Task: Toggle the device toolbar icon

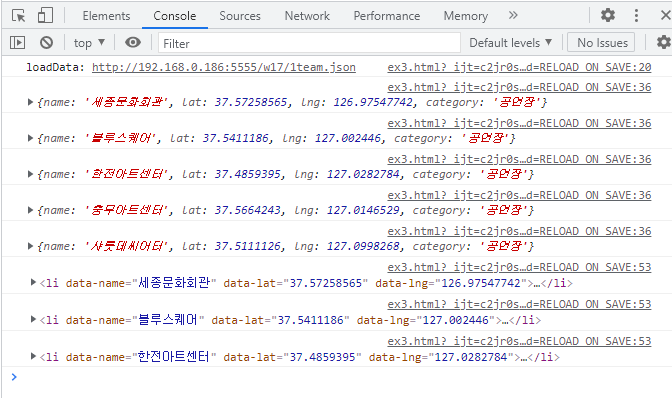Action: coord(45,16)
